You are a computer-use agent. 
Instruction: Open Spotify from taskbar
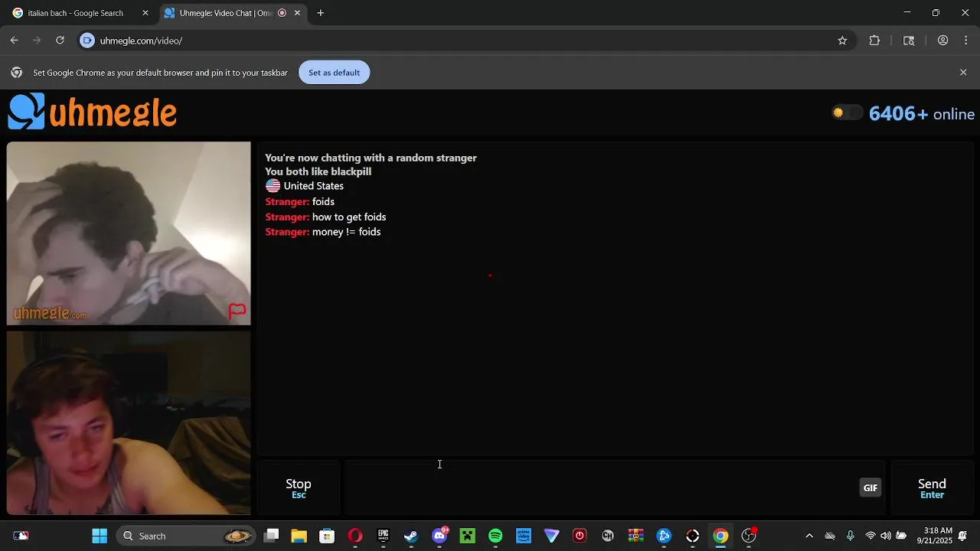point(495,536)
